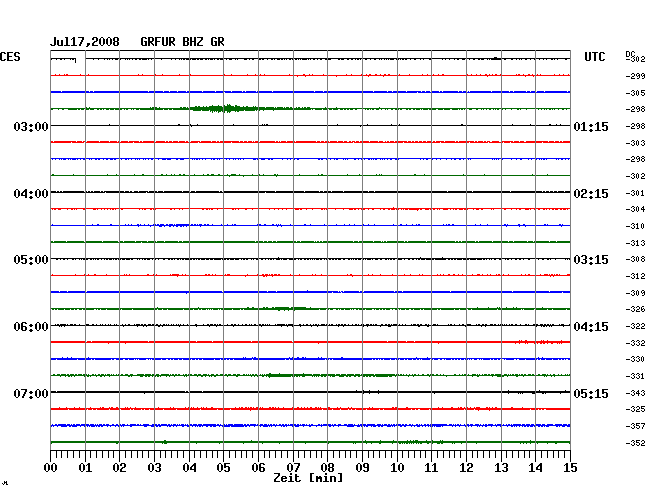Click minute label 03 on bottom axis
650x494 pixels.
(x=154, y=468)
